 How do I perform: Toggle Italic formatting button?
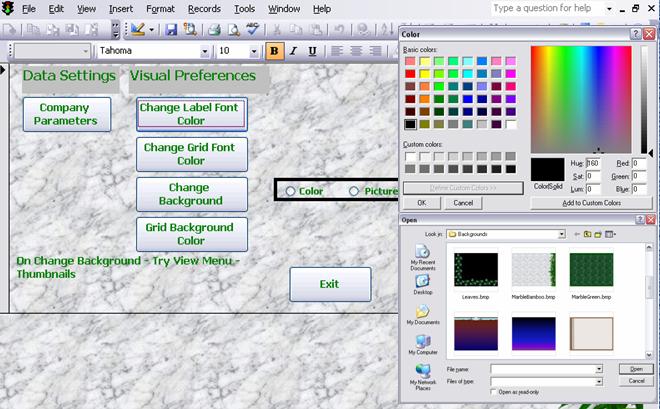click(294, 51)
